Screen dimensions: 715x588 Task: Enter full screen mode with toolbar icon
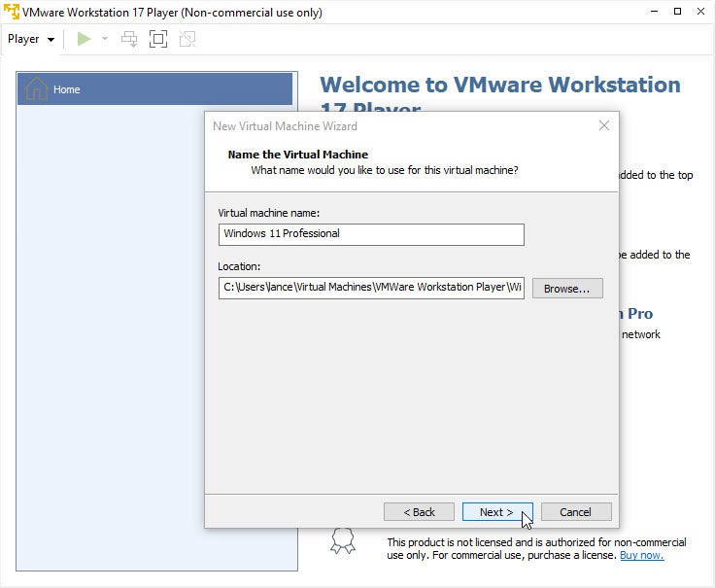[158, 39]
